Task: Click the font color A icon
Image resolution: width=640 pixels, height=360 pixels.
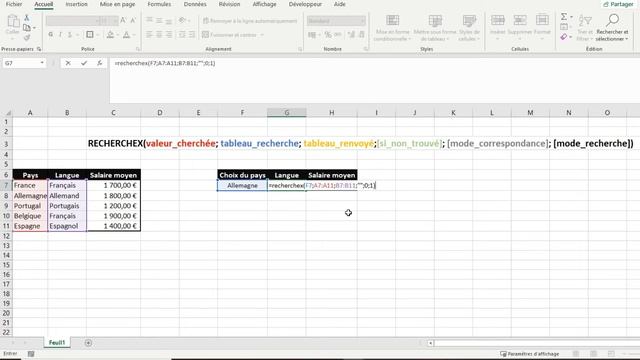Action: tap(127, 35)
